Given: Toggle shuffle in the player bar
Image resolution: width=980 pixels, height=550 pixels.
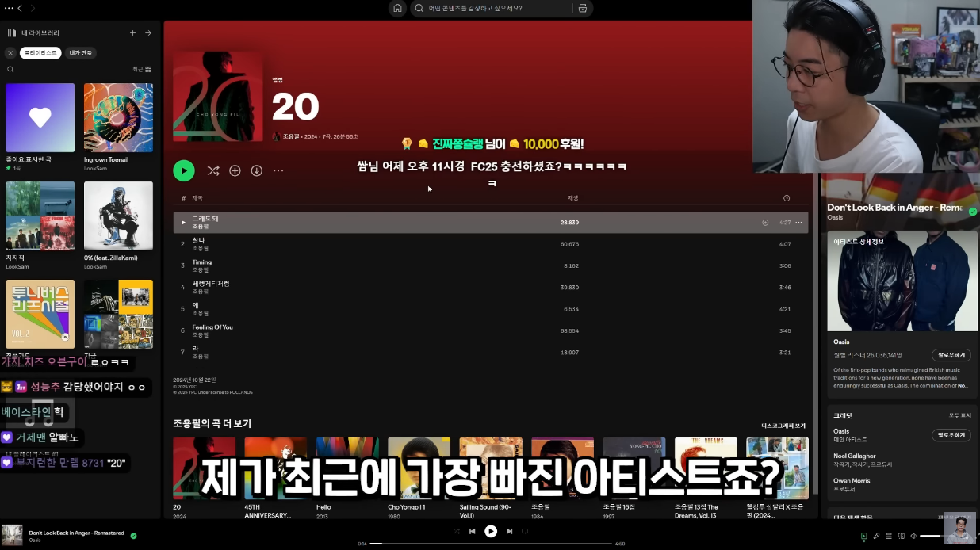Looking at the screenshot, I should [x=456, y=531].
